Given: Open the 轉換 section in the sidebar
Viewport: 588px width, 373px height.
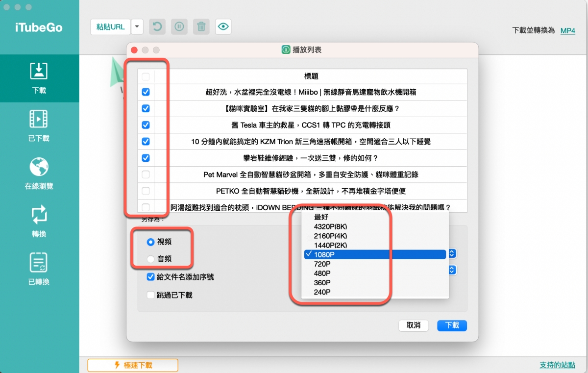Looking at the screenshot, I should 39,222.
